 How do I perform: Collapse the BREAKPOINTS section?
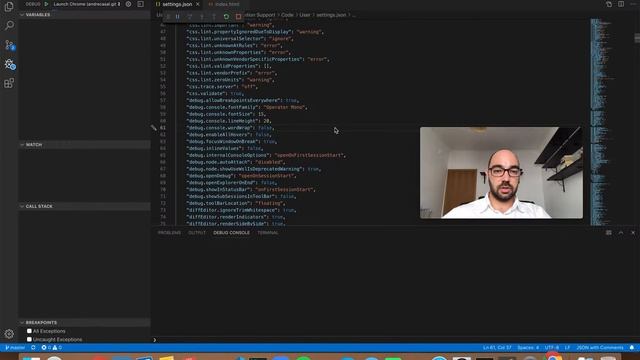click(84, 322)
